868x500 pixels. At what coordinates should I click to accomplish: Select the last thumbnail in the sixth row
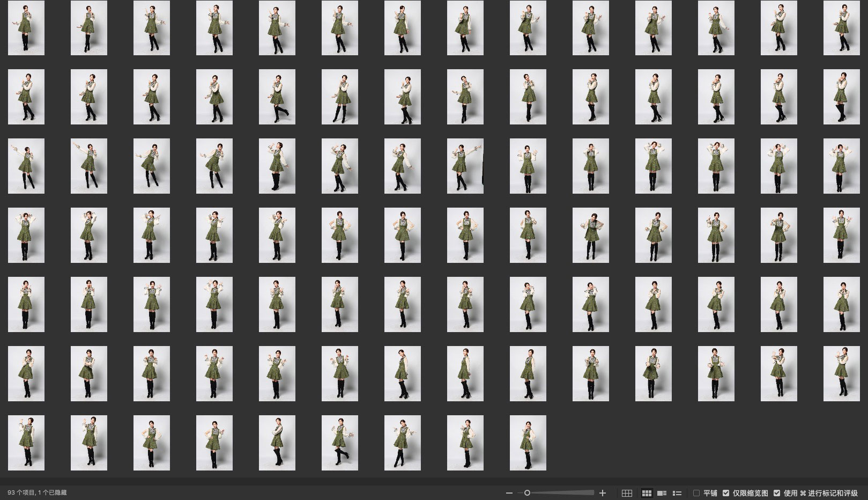841,374
